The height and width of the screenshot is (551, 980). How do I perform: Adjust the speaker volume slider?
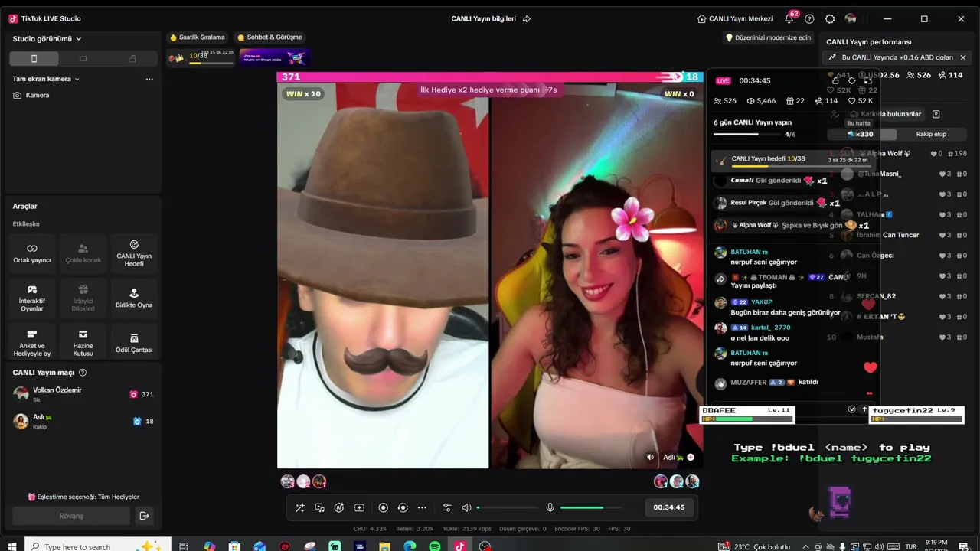(508, 507)
